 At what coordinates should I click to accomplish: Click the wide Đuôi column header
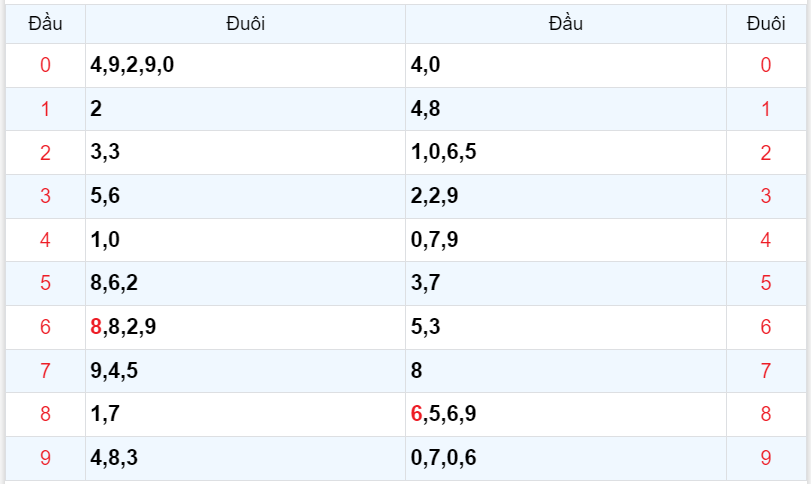(x=245, y=24)
